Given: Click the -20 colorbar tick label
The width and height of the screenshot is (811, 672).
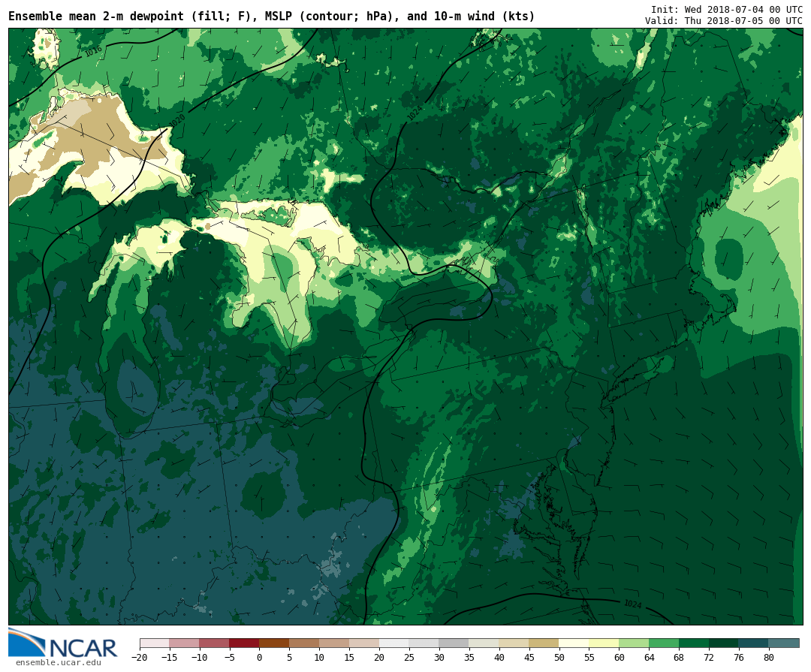Looking at the screenshot, I should pyautogui.click(x=139, y=658).
